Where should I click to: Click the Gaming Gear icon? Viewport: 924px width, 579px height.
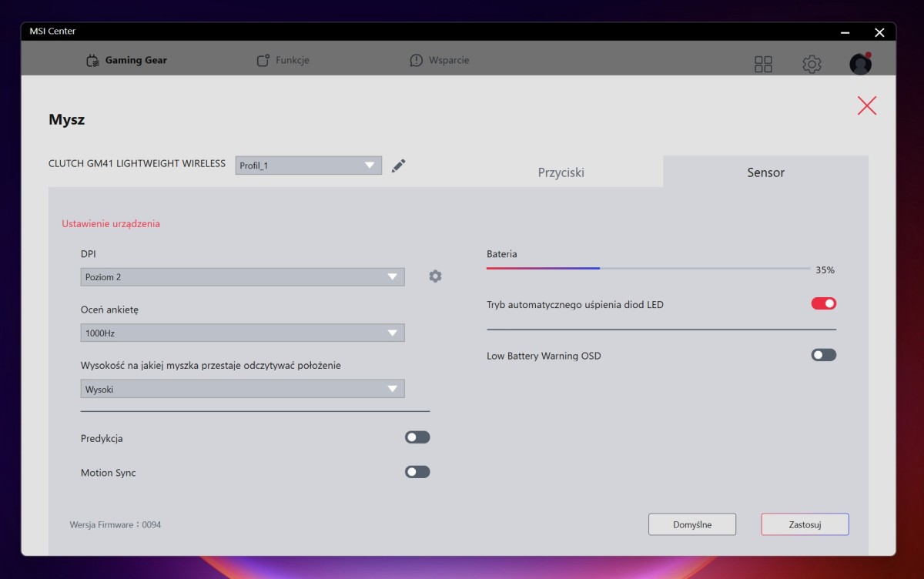click(92, 61)
